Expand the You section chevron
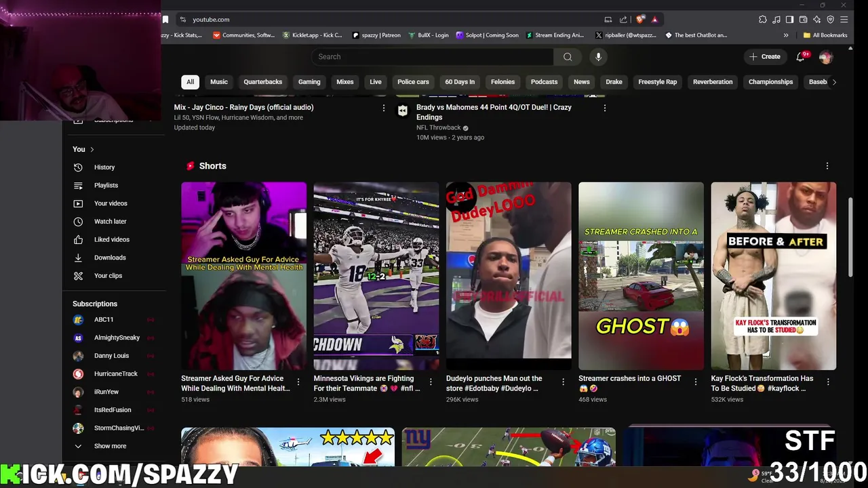Viewport: 868px width, 488px height. coord(92,150)
